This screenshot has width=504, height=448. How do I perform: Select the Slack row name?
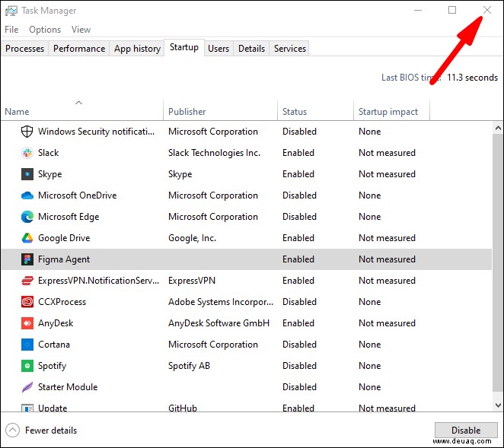point(49,153)
